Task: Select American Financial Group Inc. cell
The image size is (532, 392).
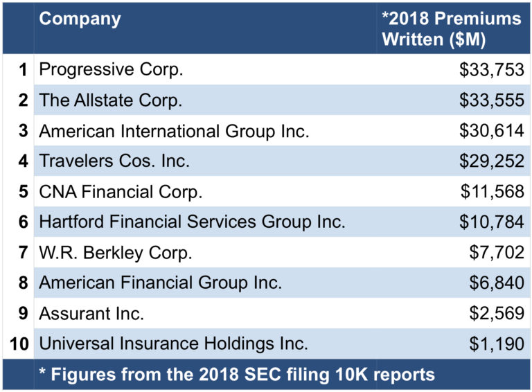Action: click(161, 283)
